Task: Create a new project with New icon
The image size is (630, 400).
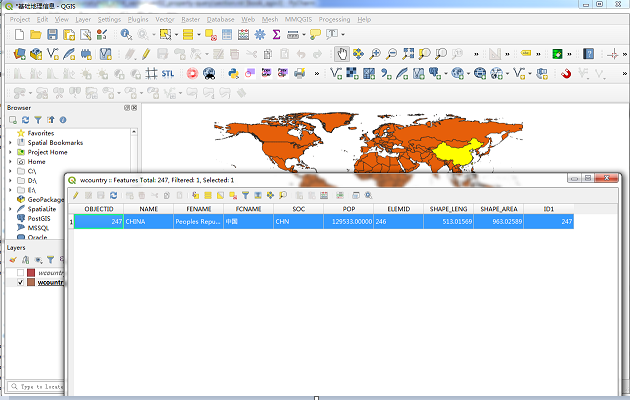Action: click(19, 35)
